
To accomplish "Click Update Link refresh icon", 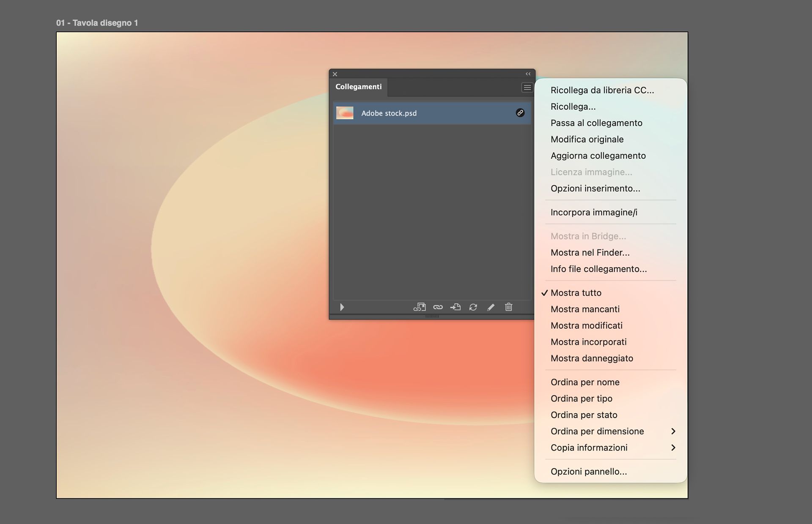I will pyautogui.click(x=473, y=307).
